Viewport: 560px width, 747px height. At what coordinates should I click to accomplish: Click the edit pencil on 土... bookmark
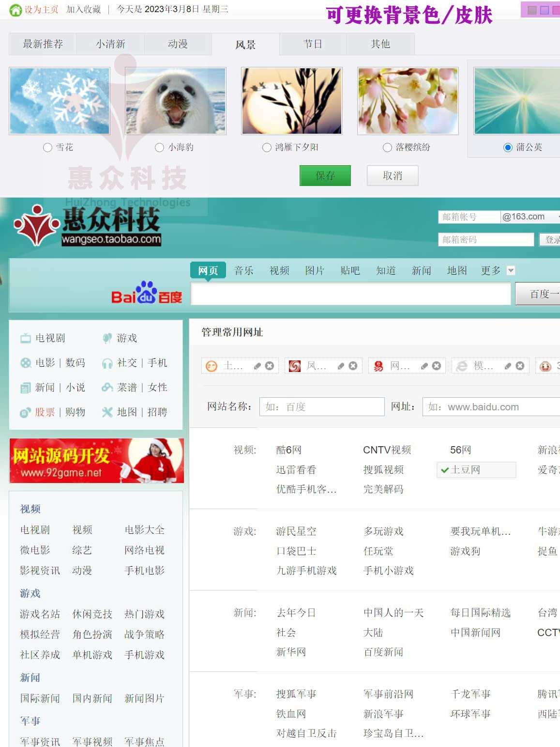[x=257, y=366]
